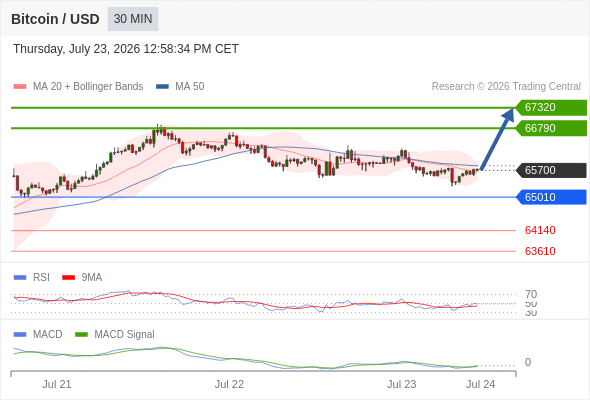The width and height of the screenshot is (590, 400).
Task: Click the blue upward forecast arrow
Action: (x=497, y=139)
